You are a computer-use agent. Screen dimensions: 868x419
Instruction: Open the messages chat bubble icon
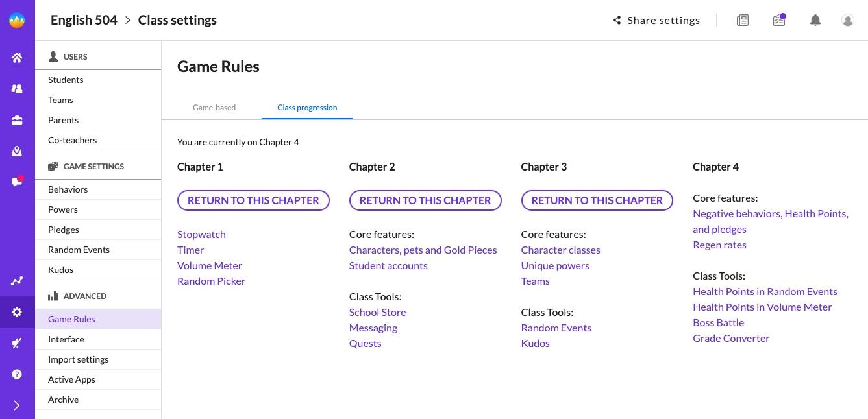pos(17,182)
